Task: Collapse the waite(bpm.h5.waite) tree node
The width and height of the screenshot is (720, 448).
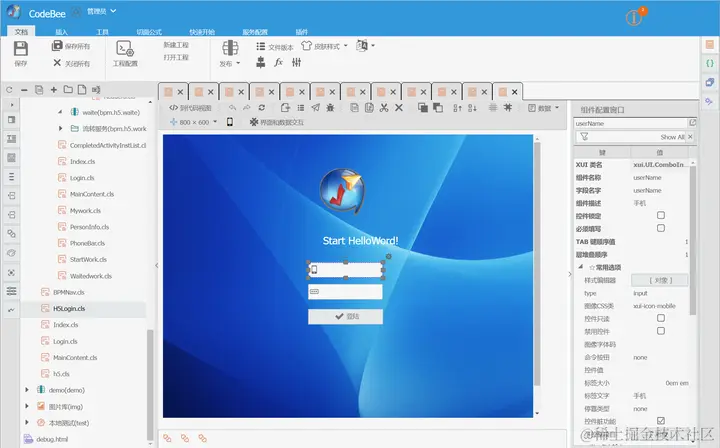Action: [60, 112]
